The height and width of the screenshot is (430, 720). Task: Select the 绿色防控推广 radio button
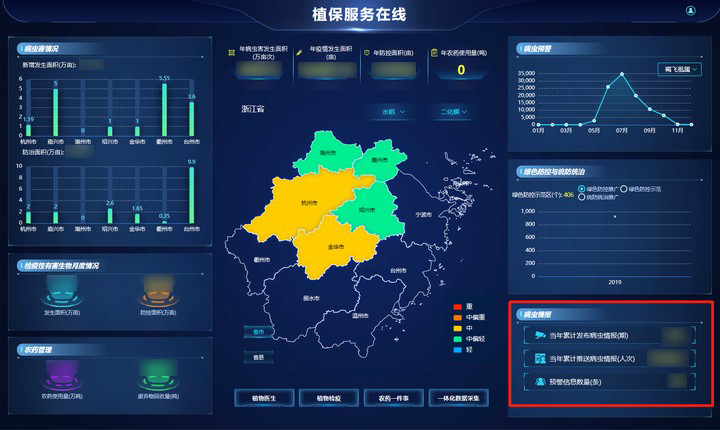click(x=582, y=188)
